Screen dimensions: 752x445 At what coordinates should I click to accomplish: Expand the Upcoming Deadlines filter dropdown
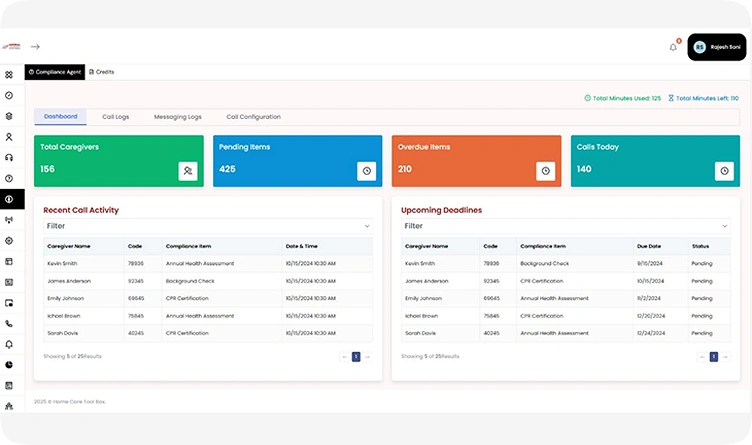[565, 226]
